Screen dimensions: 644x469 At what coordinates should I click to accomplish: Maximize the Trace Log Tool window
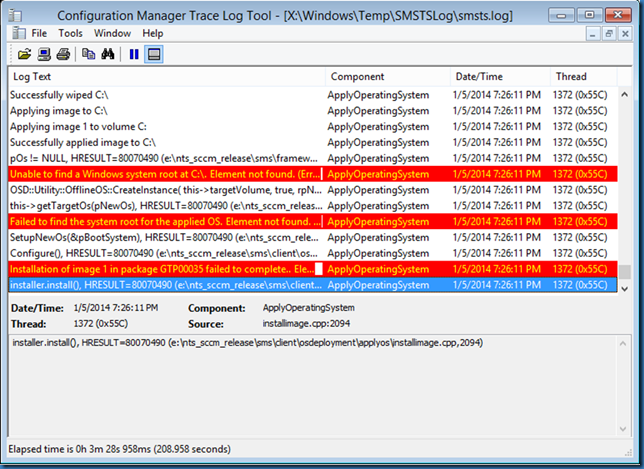click(589, 15)
